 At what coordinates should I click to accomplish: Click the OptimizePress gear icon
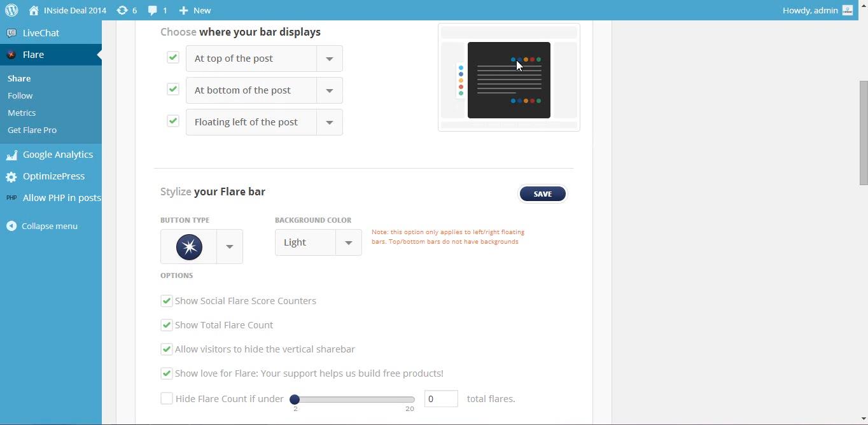click(x=11, y=176)
